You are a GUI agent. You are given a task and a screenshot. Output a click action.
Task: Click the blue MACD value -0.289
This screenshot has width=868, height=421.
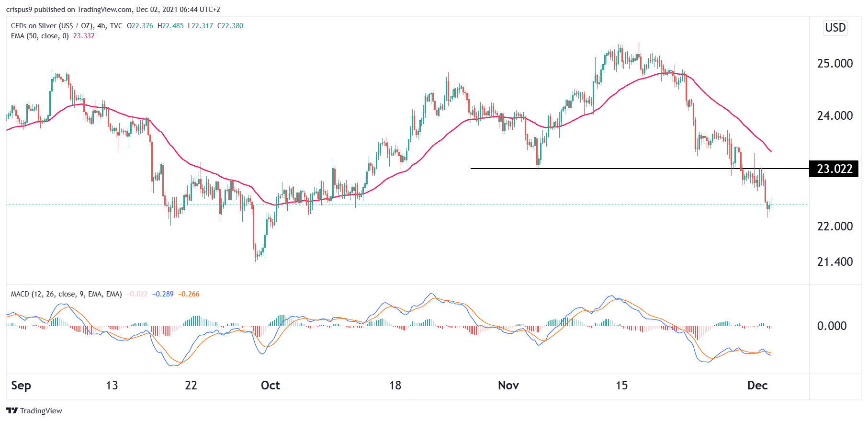[x=163, y=294]
